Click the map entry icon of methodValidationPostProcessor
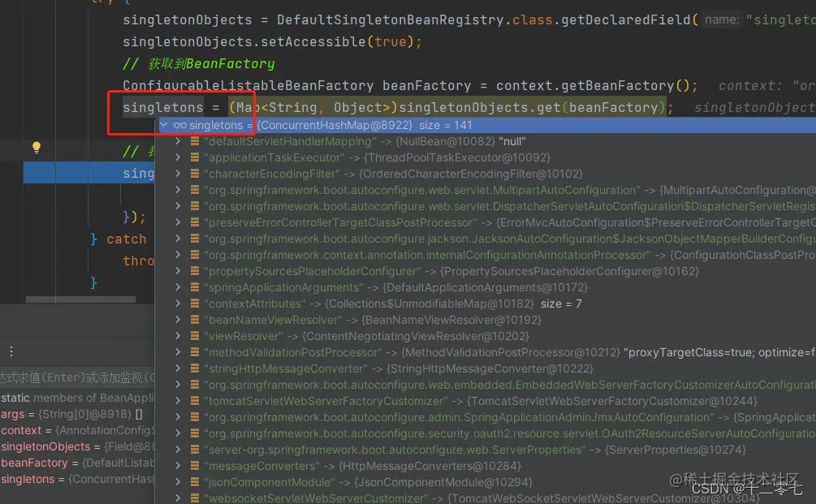This screenshot has width=816, height=504. click(x=195, y=352)
